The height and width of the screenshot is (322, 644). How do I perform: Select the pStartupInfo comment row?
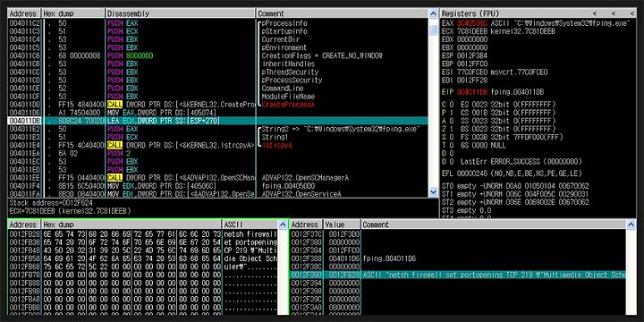[x=284, y=31]
